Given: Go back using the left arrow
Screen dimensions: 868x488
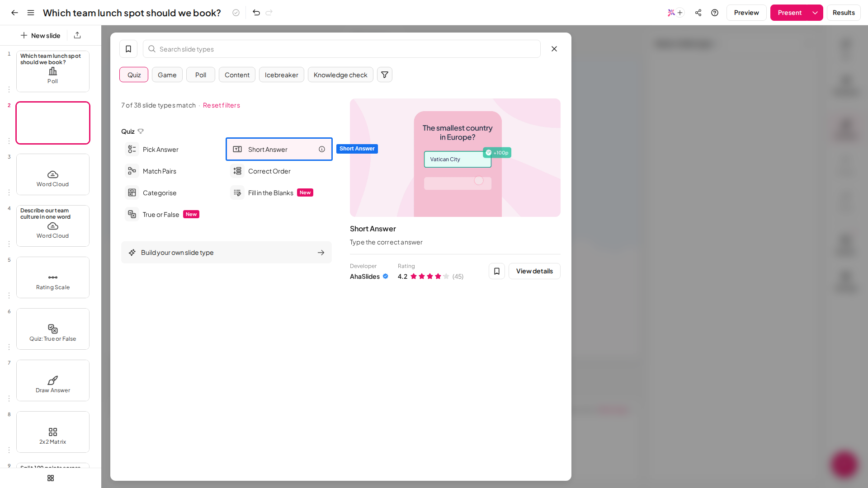Looking at the screenshot, I should point(14,13).
